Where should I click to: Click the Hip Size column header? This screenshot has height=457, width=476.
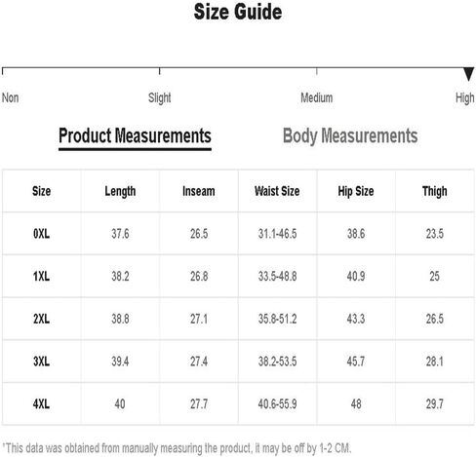(x=356, y=191)
